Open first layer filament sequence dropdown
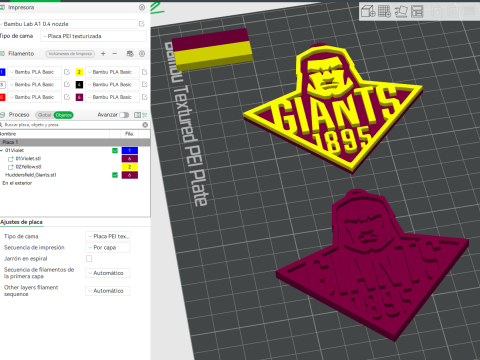This screenshot has height=360, width=480. click(108, 273)
